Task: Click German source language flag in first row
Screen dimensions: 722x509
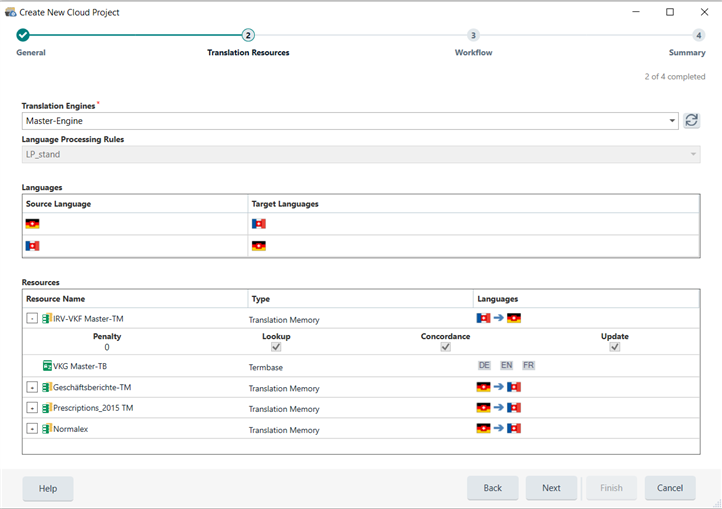Action: click(x=33, y=224)
